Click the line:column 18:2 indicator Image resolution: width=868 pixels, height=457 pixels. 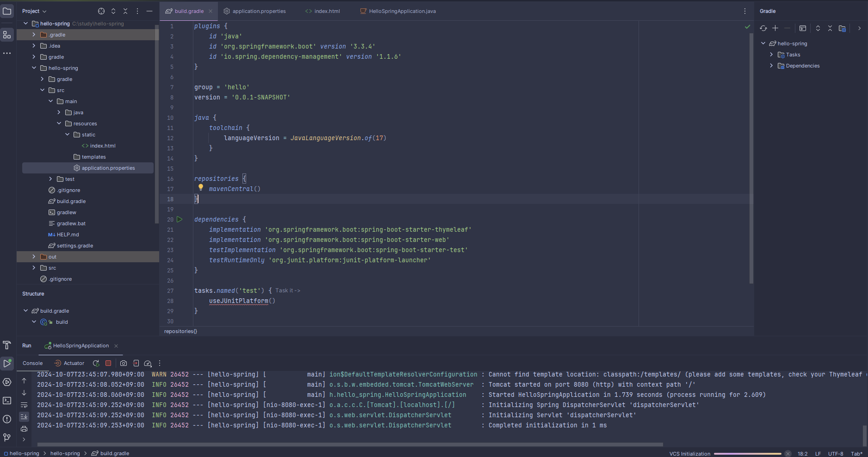802,454
